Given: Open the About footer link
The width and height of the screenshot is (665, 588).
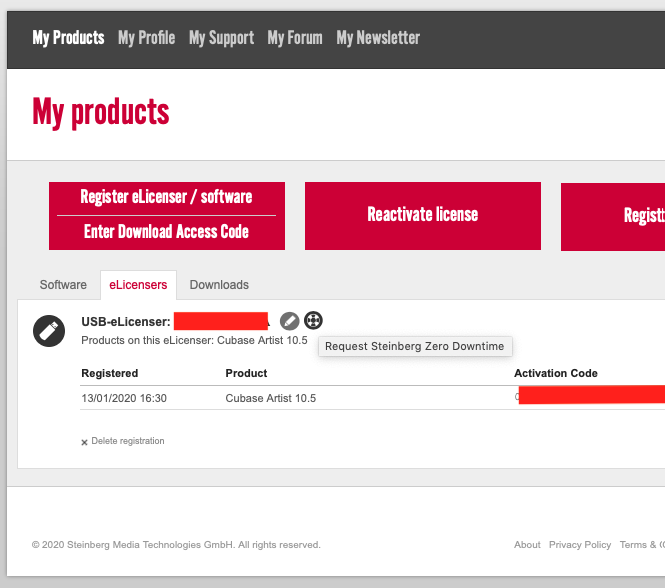Looking at the screenshot, I should (x=527, y=545).
